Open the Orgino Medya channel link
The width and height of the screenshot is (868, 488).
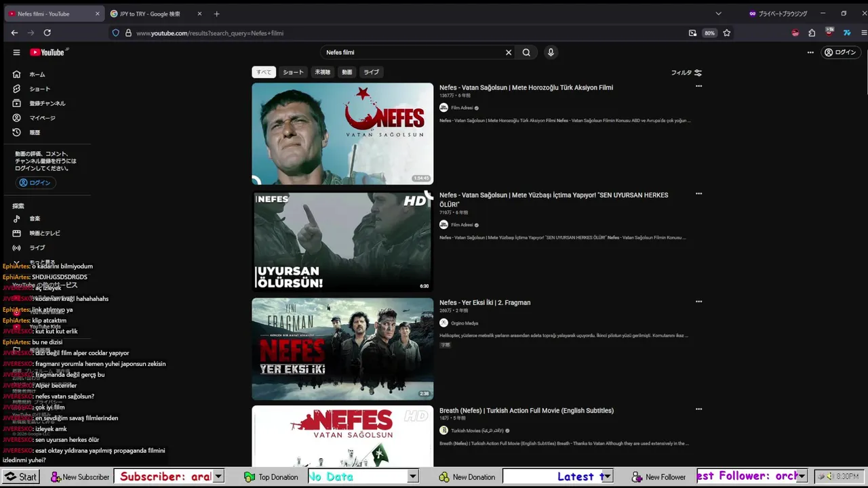click(465, 323)
